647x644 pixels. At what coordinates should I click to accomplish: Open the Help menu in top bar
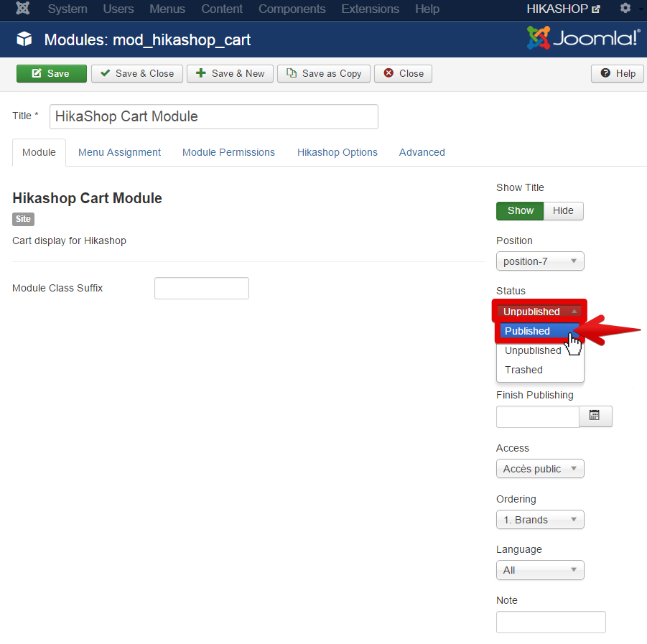(427, 9)
